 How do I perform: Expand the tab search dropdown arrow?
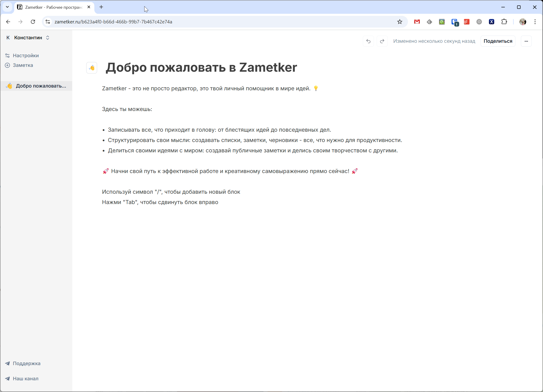click(7, 7)
